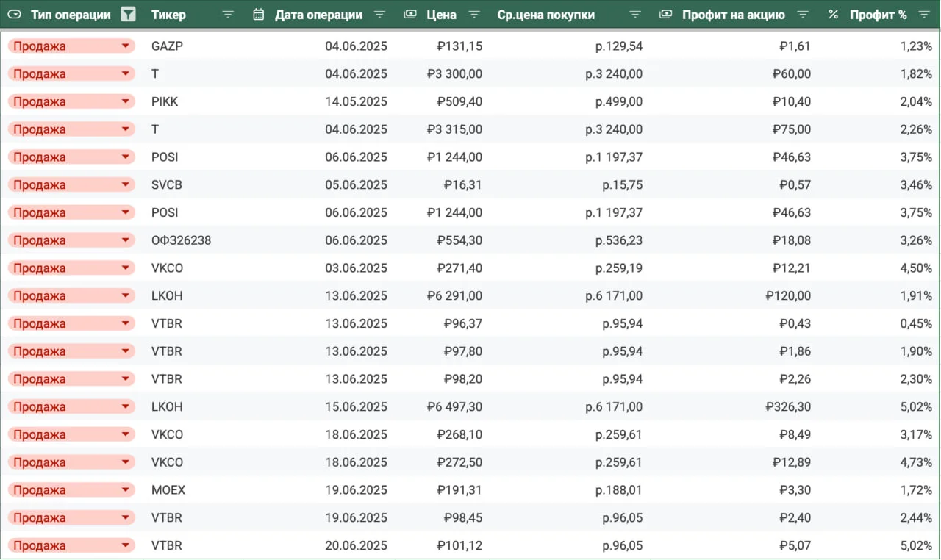Image resolution: width=941 pixels, height=560 pixels.
Task: Click the Тип операции column header label
Action: click(x=71, y=15)
